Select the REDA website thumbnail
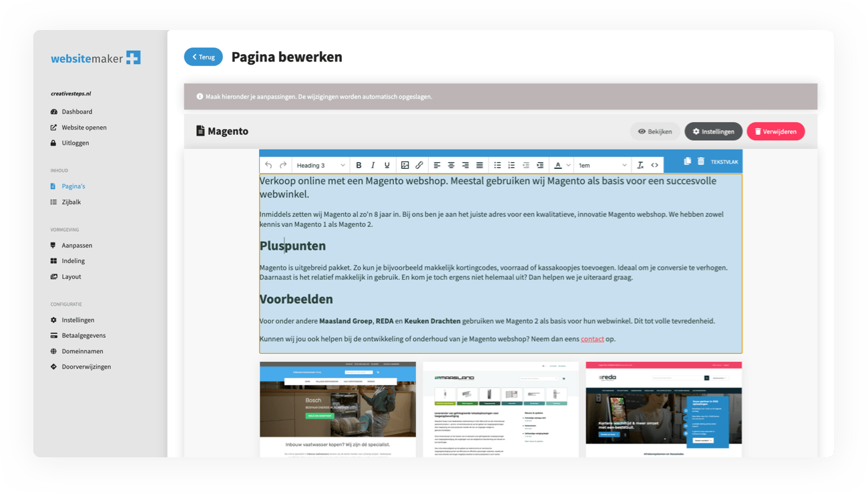 [664, 409]
